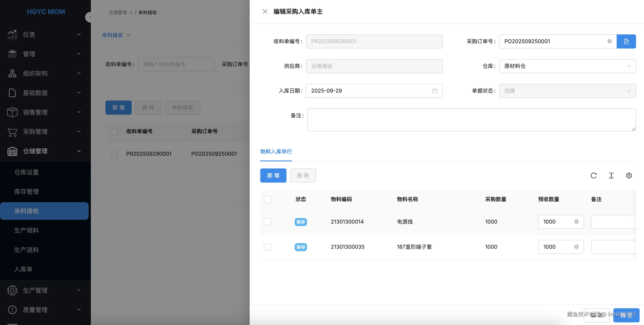Click the refresh icon in line table toolbar

point(593,176)
